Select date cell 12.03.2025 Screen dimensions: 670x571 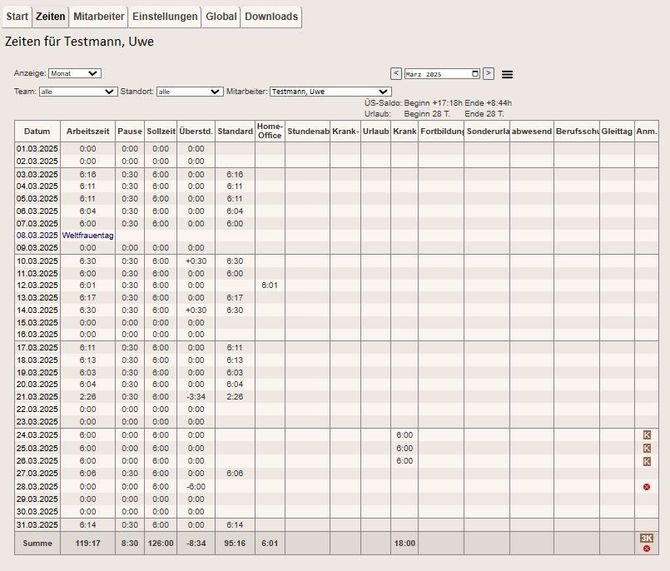coord(37,285)
